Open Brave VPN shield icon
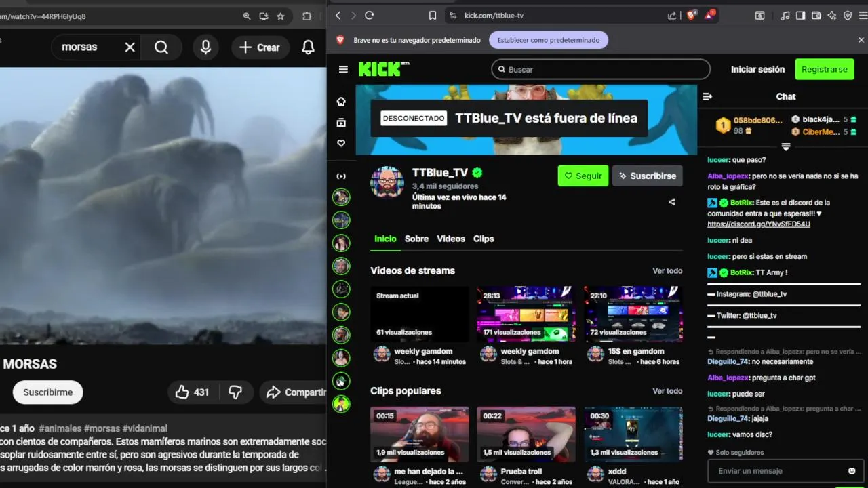Image resolution: width=868 pixels, height=488 pixels. pyautogui.click(x=848, y=16)
